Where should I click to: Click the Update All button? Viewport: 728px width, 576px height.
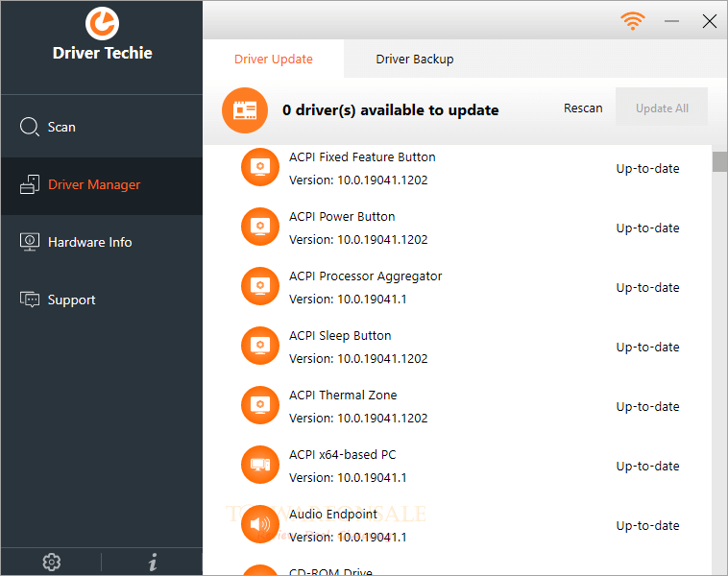tap(662, 108)
